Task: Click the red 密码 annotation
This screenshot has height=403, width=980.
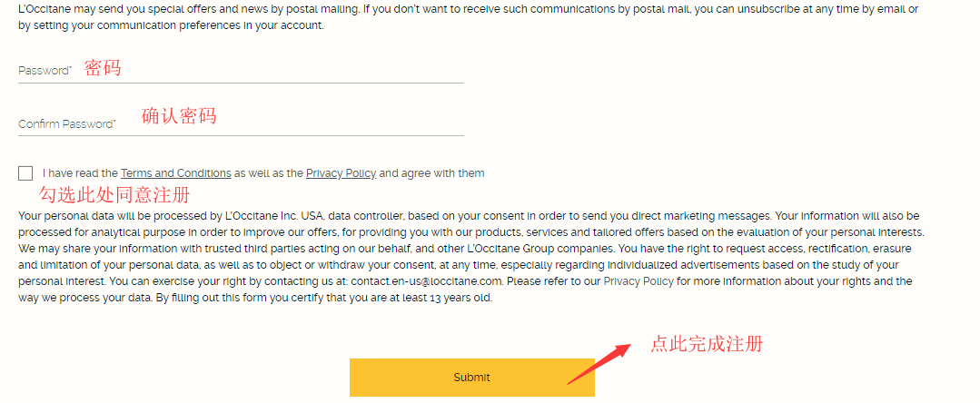Action: (103, 68)
